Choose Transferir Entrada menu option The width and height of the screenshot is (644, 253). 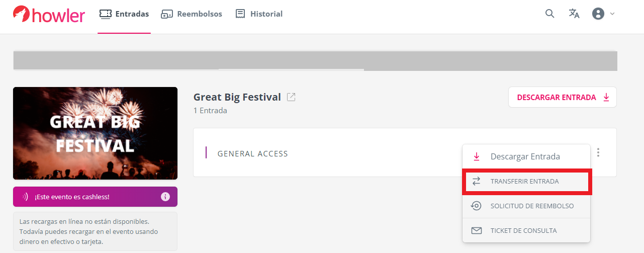pos(526,181)
